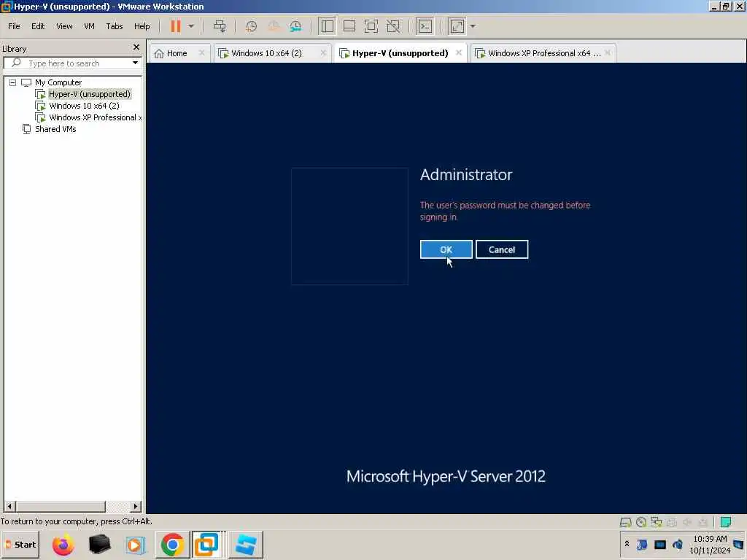
Task: Close the Windows XP Professional tab
Action: (x=608, y=52)
